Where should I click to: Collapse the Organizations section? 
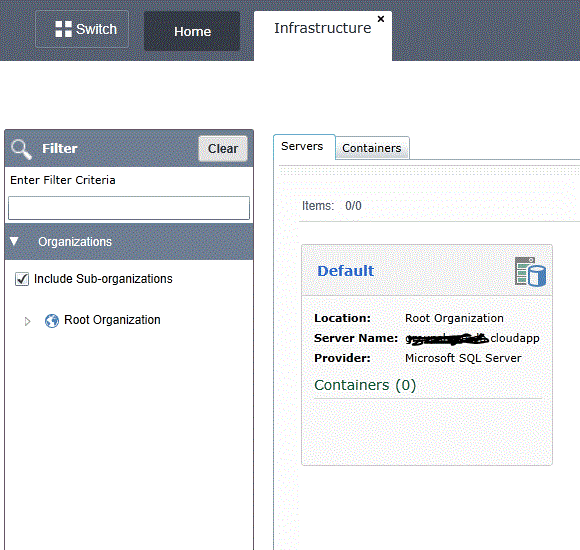pyautogui.click(x=14, y=242)
